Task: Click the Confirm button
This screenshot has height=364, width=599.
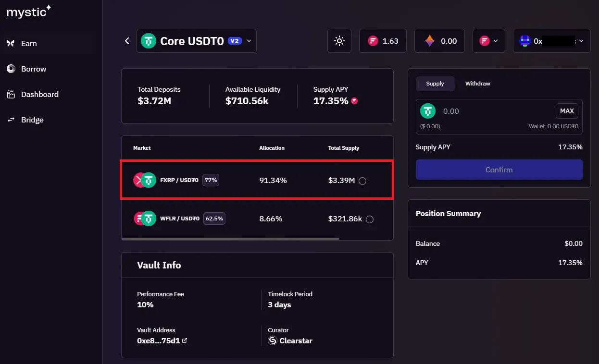Action: 499,170
